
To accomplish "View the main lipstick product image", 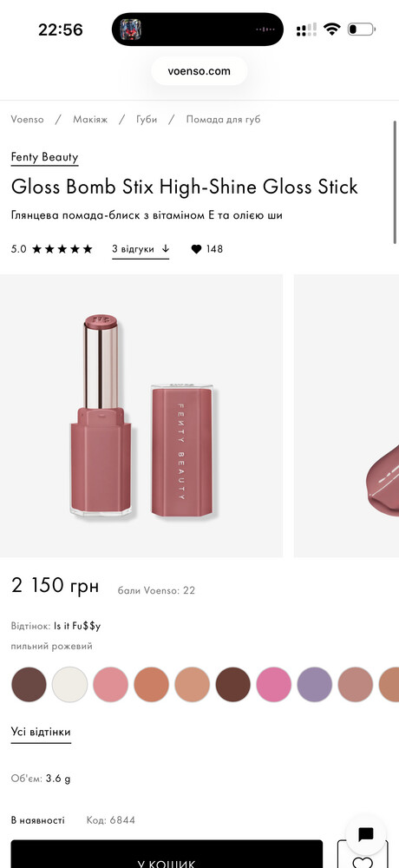I will (141, 416).
